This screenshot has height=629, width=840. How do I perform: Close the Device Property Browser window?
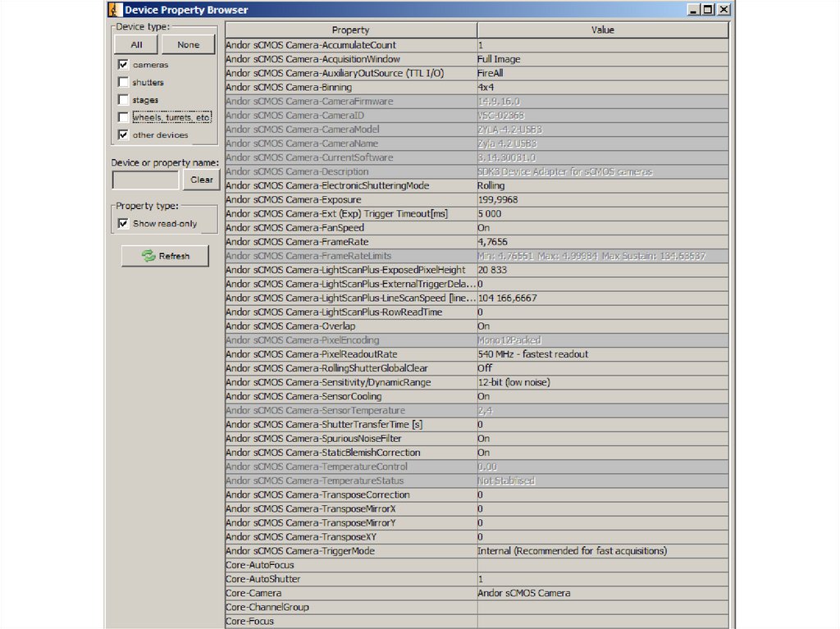point(724,10)
